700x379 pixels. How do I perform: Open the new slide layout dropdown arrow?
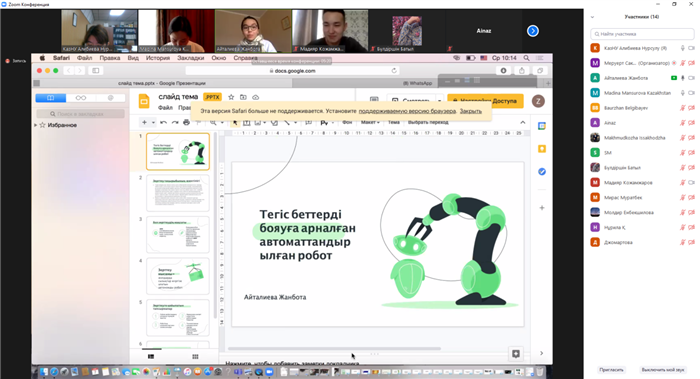pyautogui.click(x=153, y=122)
